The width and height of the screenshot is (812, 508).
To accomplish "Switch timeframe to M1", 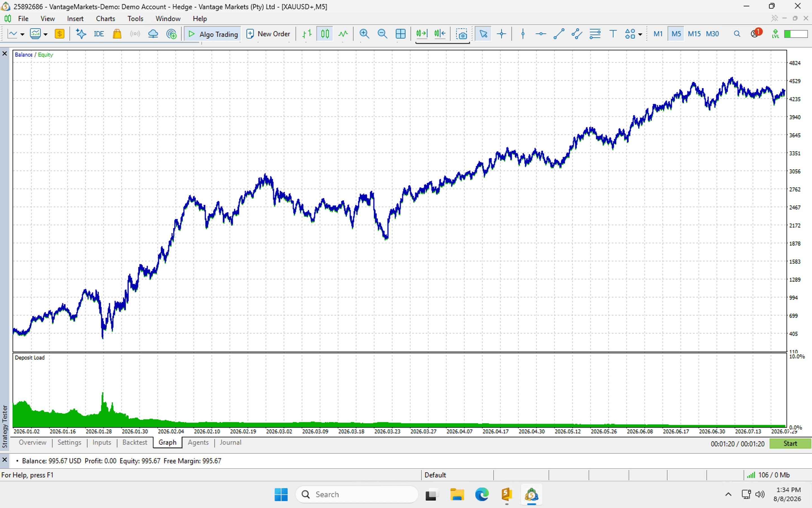I will (658, 34).
